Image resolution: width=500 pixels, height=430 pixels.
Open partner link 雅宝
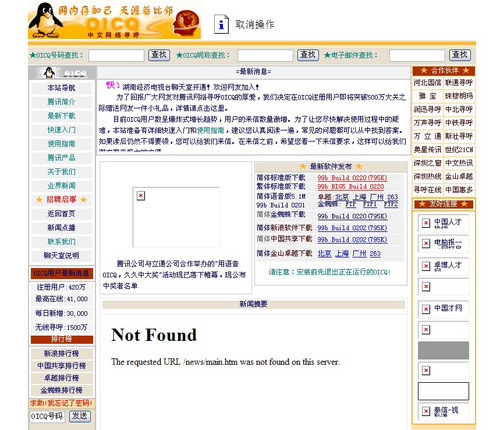pos(427,96)
